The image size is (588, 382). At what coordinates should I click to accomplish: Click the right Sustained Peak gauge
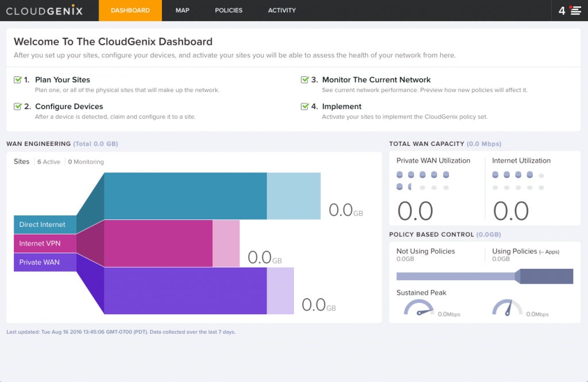pos(507,308)
